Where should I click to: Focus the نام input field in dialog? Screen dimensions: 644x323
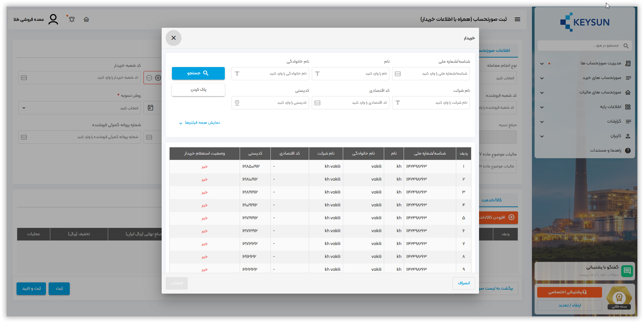[350, 74]
